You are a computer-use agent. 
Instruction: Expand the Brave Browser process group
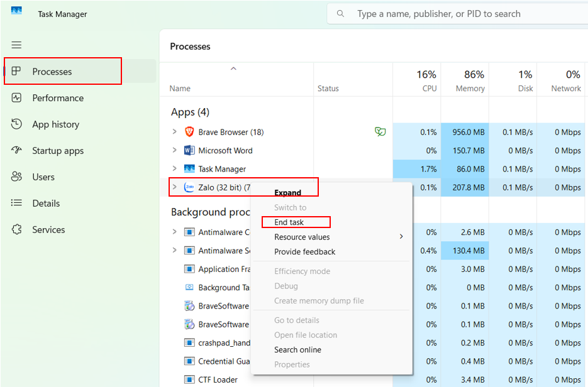point(174,131)
